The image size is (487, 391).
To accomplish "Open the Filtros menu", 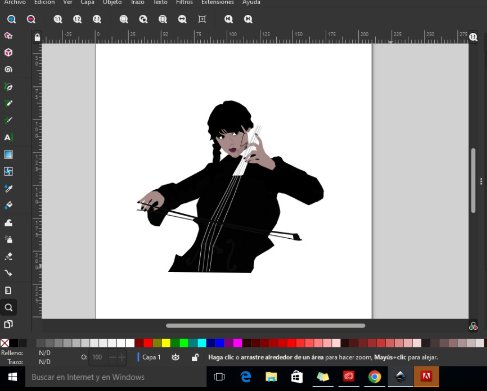I will 184,2.
